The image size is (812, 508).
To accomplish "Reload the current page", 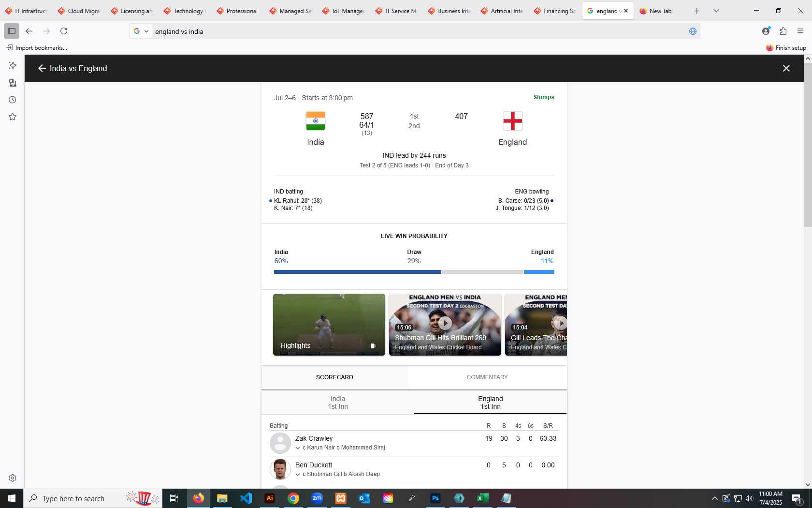I will 64,31.
